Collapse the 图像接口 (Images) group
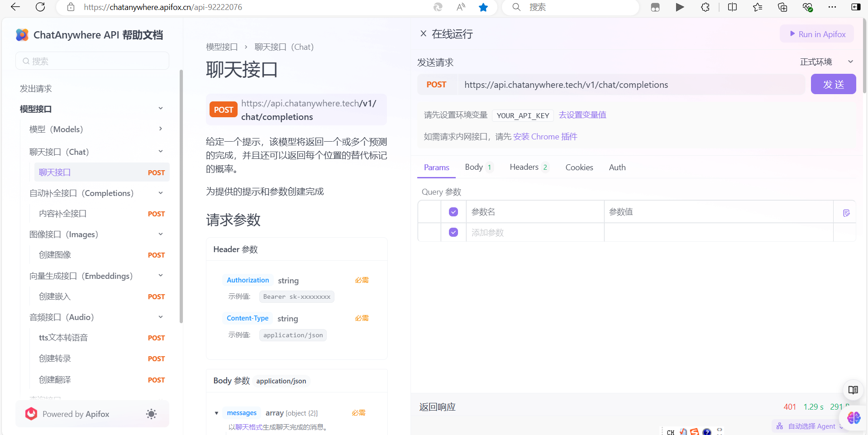 coord(160,234)
